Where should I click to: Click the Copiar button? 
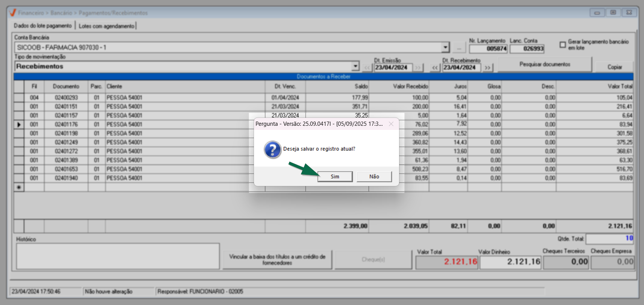[614, 67]
